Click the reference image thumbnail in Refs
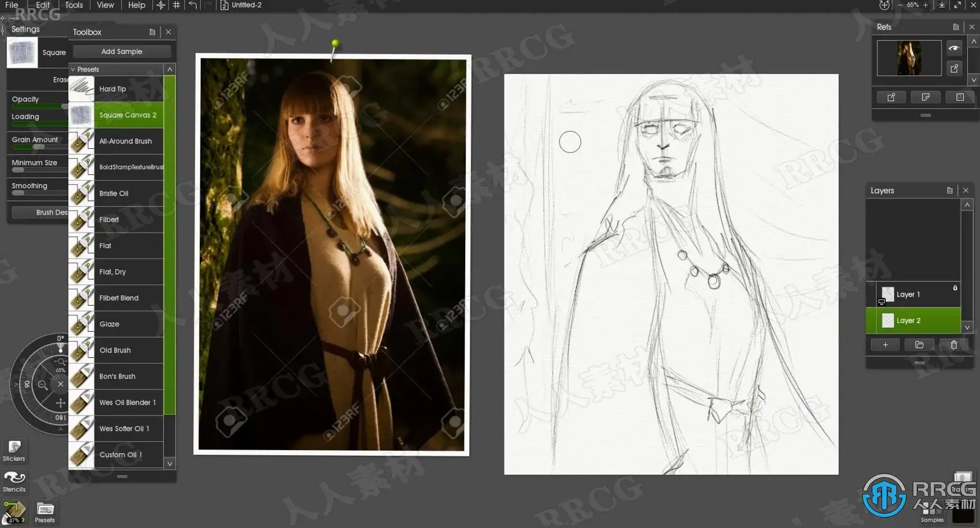 [x=909, y=58]
